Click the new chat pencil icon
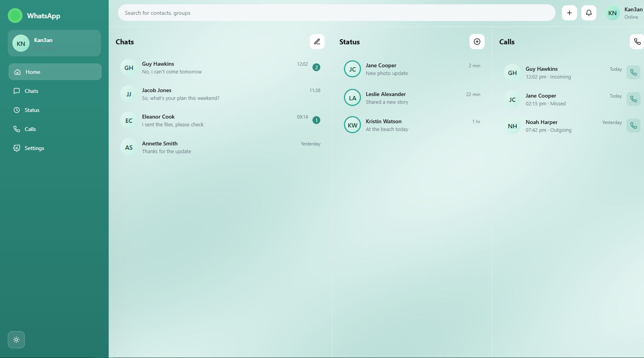Image resolution: width=644 pixels, height=358 pixels. click(x=317, y=42)
